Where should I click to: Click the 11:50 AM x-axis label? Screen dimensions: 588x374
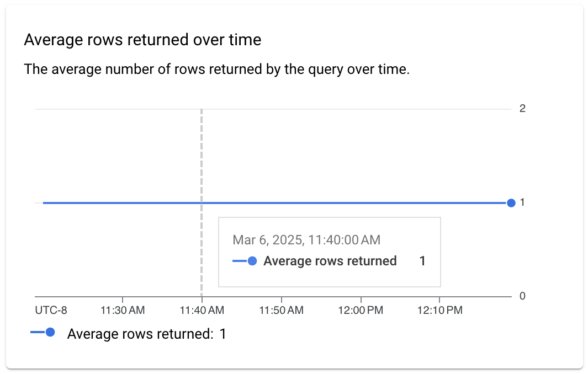[281, 310]
